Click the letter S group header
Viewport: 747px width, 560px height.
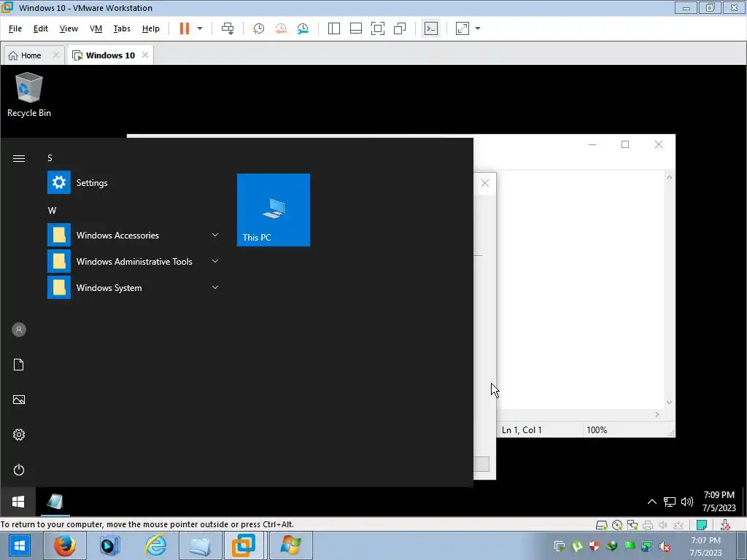click(50, 158)
